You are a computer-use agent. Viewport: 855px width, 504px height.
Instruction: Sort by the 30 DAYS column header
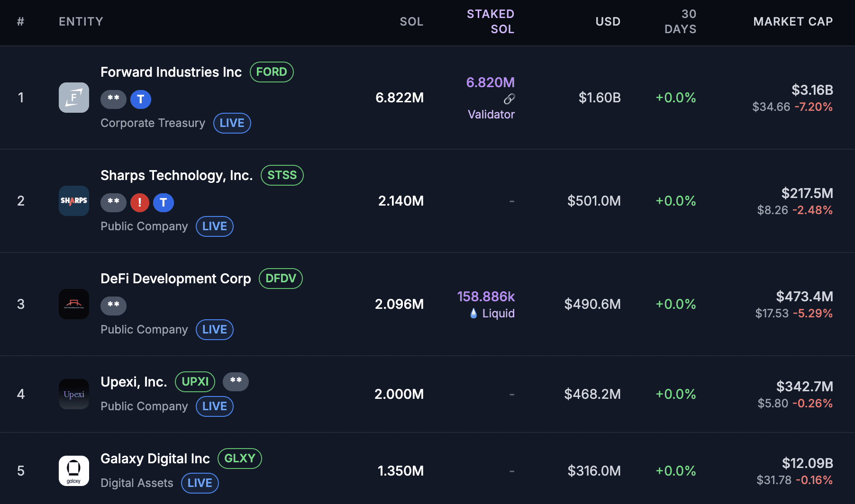pyautogui.click(x=681, y=22)
